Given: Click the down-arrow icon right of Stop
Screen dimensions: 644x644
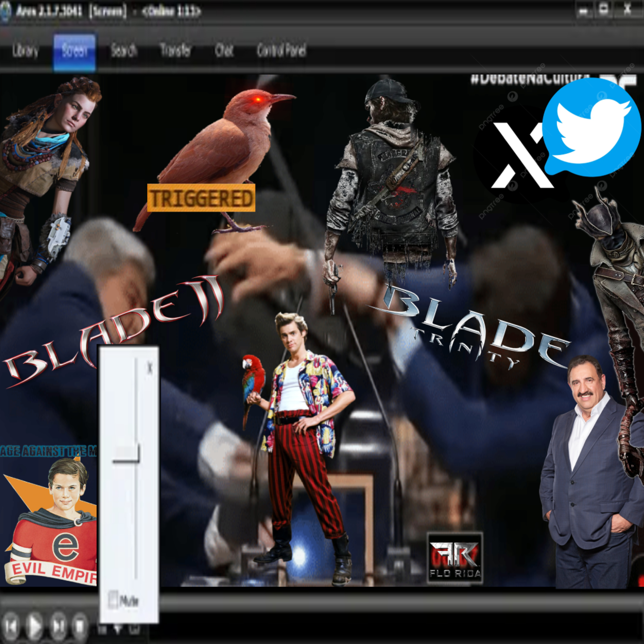Looking at the screenshot, I should 118,629.
